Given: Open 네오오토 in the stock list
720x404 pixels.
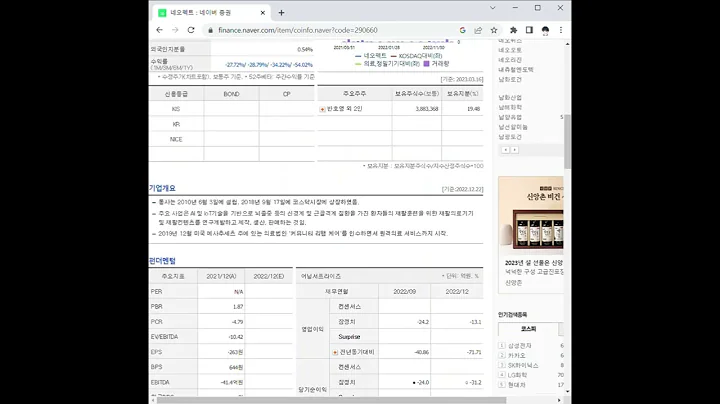Looking at the screenshot, I should (510, 50).
